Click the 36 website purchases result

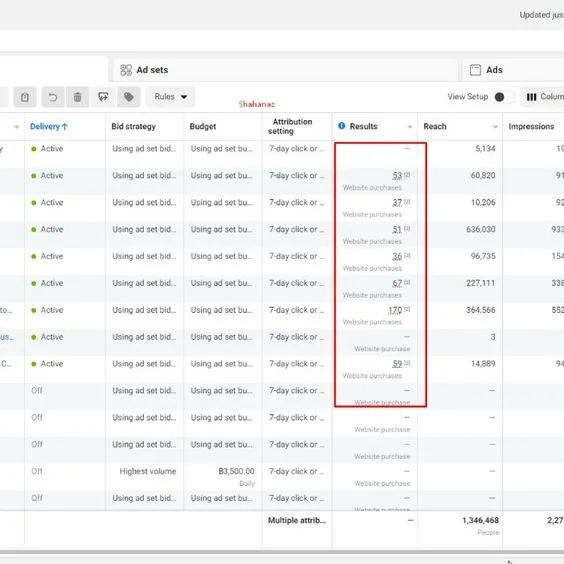tap(397, 256)
